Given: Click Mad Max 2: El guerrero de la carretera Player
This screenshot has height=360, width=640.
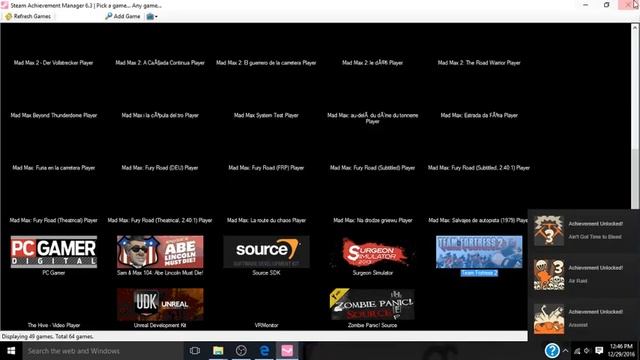Looking at the screenshot, I should tap(266, 63).
